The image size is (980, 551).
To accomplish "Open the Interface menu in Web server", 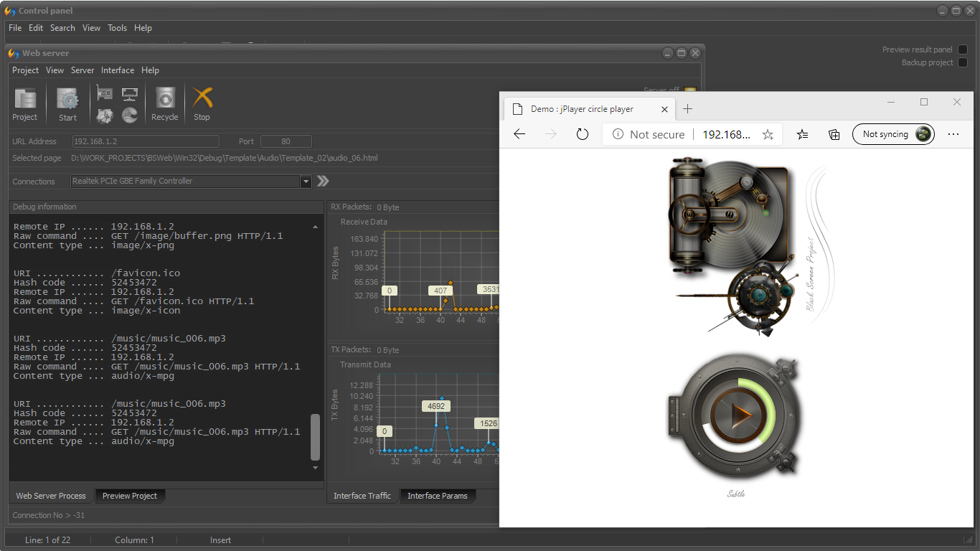I will (x=118, y=70).
